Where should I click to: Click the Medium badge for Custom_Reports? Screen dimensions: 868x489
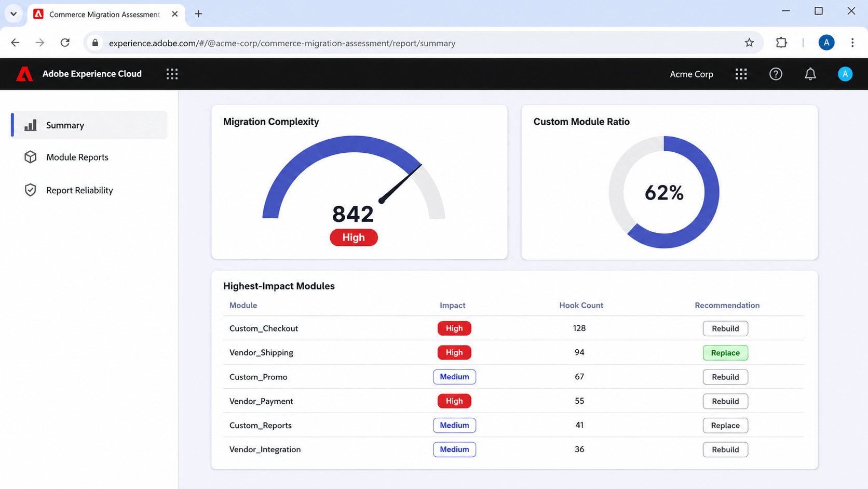(x=454, y=425)
